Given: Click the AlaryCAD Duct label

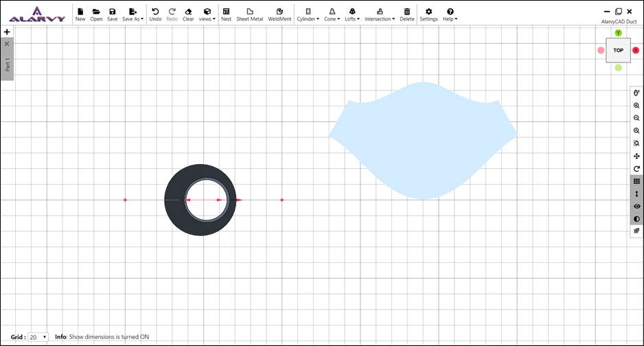Looking at the screenshot, I should [619, 21].
